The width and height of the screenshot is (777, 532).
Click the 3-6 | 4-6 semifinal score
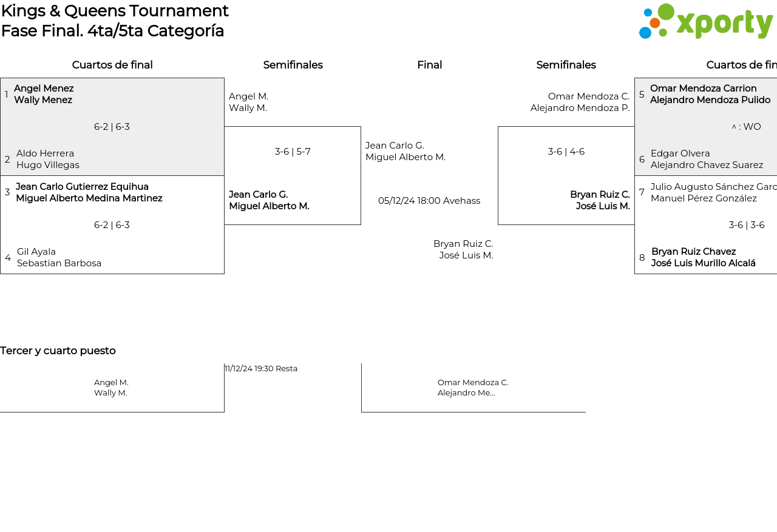tap(566, 152)
